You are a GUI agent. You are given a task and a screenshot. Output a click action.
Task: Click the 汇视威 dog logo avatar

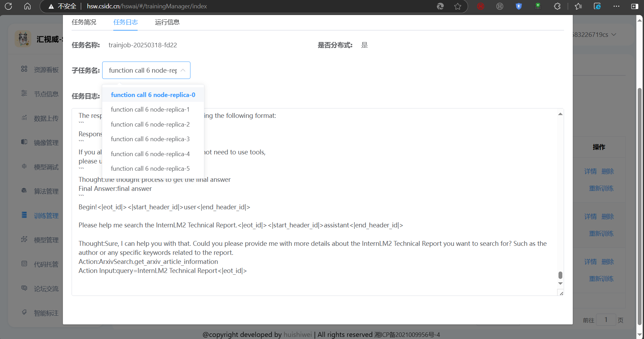(23, 39)
